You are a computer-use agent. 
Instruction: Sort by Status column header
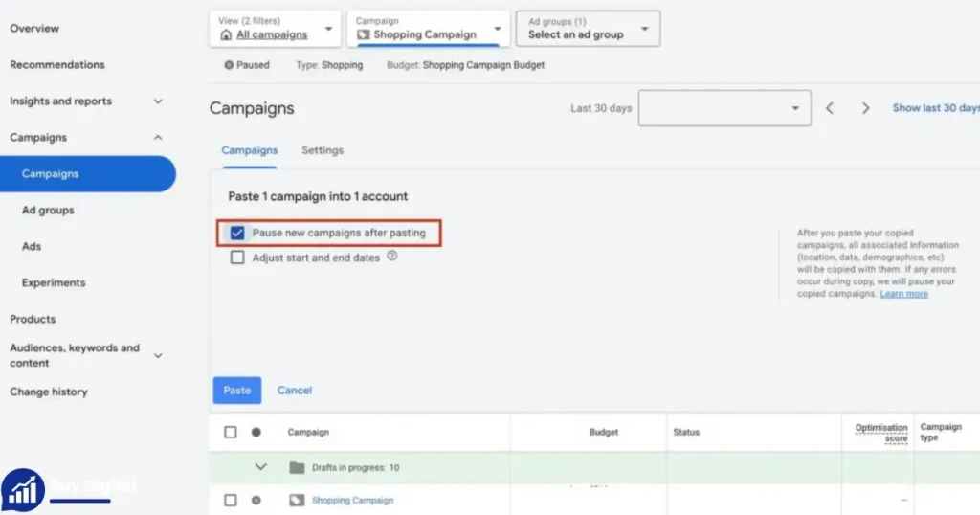coord(686,432)
